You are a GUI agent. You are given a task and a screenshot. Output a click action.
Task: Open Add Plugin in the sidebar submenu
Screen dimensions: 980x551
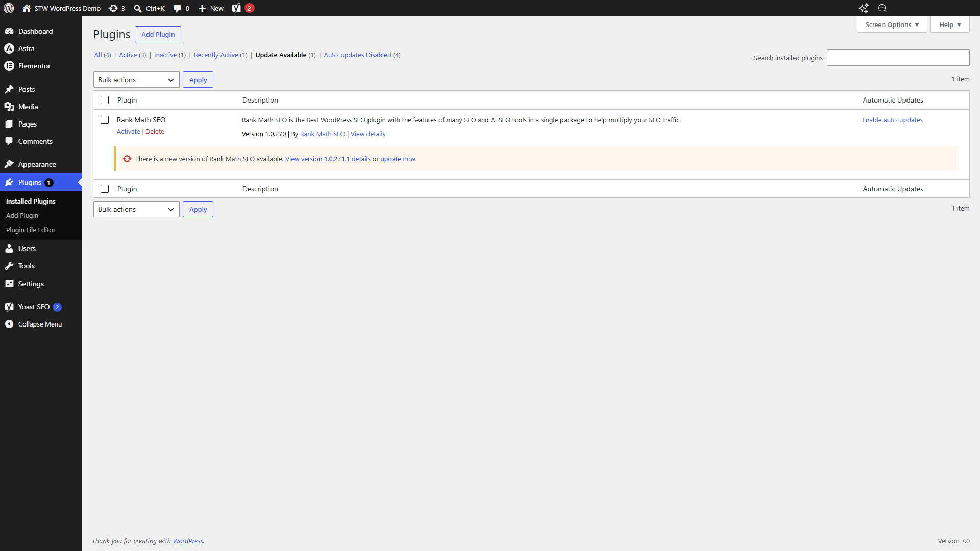coord(22,215)
